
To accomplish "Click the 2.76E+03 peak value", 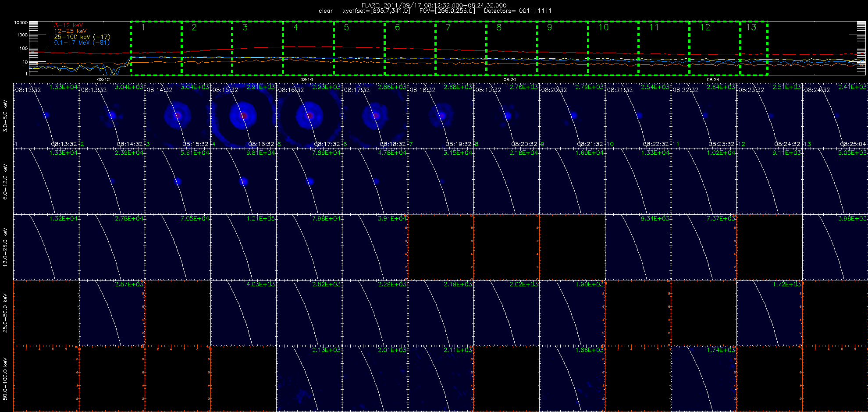I will 524,87.
